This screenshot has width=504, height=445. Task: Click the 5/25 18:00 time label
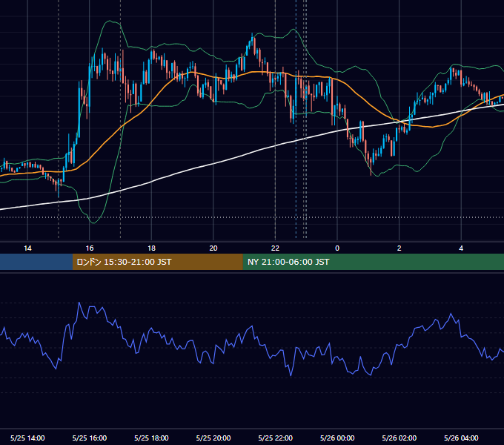click(x=151, y=438)
